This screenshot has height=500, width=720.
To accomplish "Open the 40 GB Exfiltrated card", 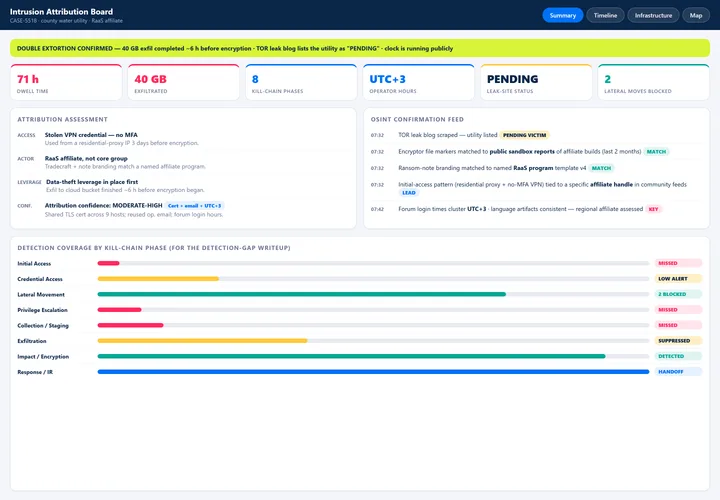I will [x=184, y=82].
